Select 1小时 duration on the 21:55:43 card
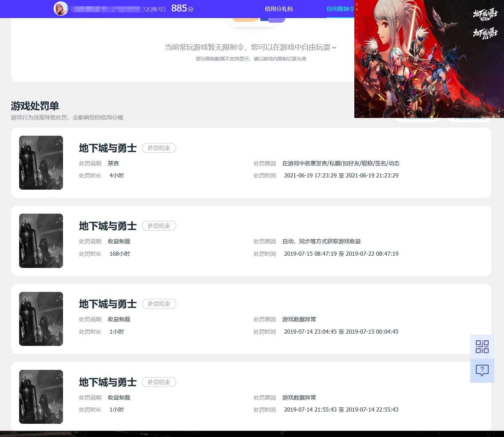Screen dimensions: 504x437 (x=117, y=410)
